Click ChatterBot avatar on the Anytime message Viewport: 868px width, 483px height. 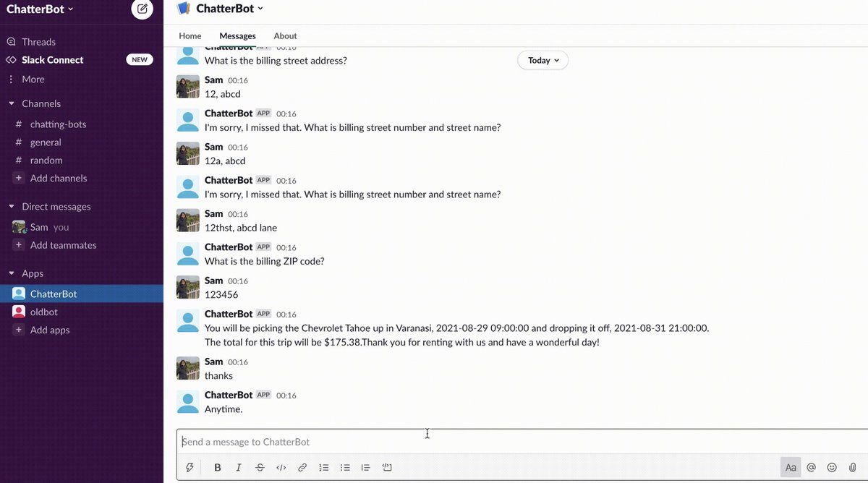(x=188, y=401)
